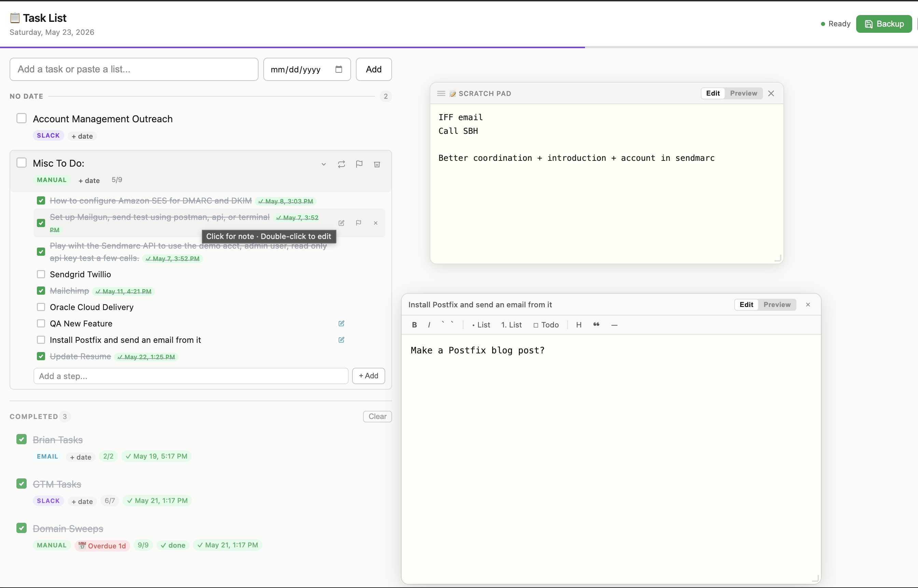The width and height of the screenshot is (918, 588).
Task: Check the Oracle Cloud Delivery step
Action: [x=41, y=307]
